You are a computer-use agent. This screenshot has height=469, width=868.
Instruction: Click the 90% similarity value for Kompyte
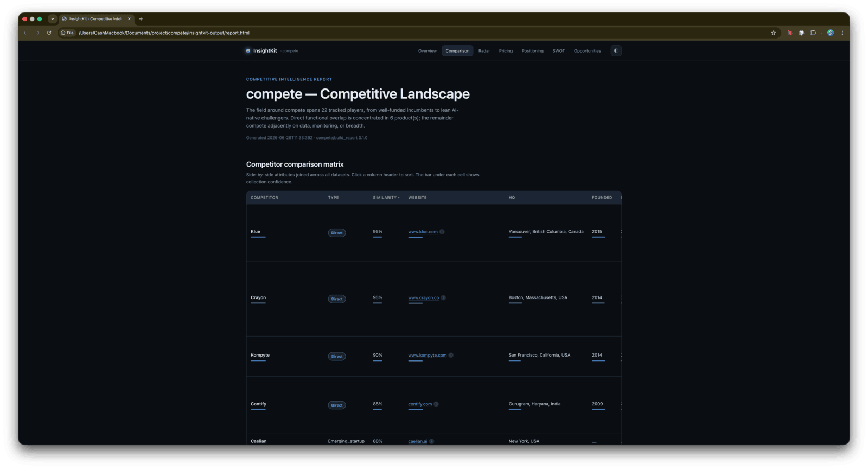click(x=378, y=356)
